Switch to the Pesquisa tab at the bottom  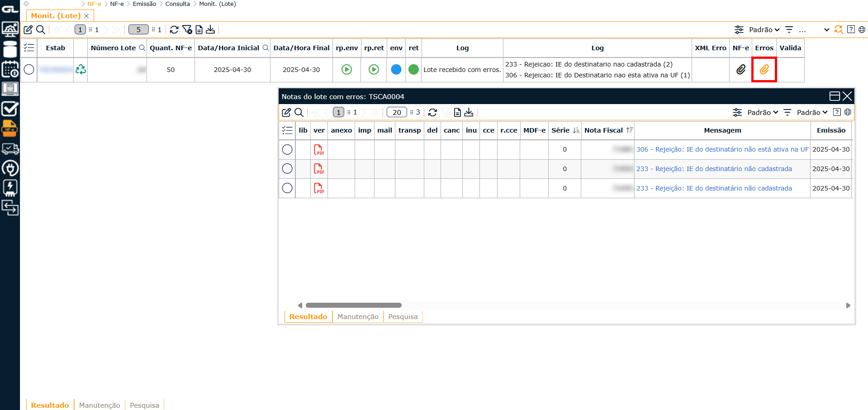click(x=144, y=405)
